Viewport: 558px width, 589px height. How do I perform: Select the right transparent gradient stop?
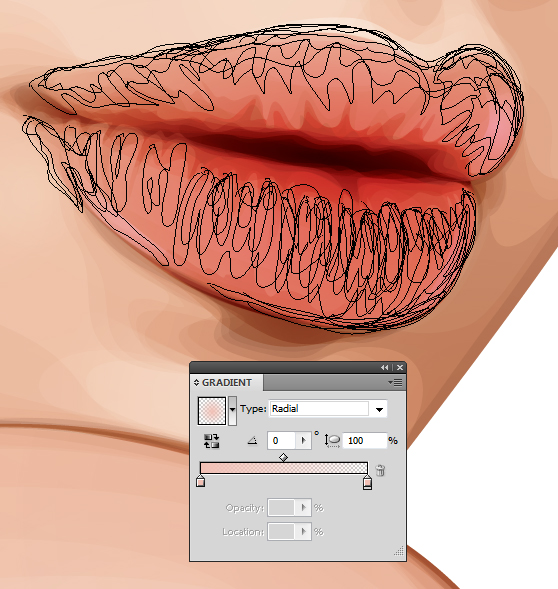(367, 482)
